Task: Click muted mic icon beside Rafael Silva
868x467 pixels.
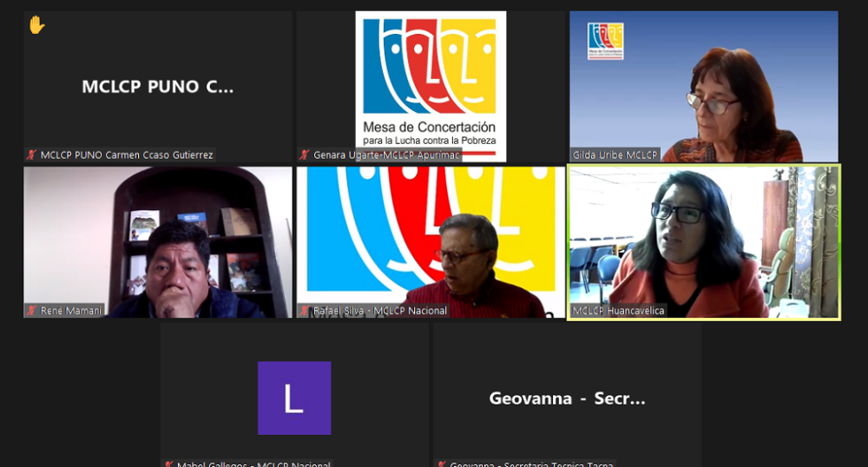Action: [305, 311]
